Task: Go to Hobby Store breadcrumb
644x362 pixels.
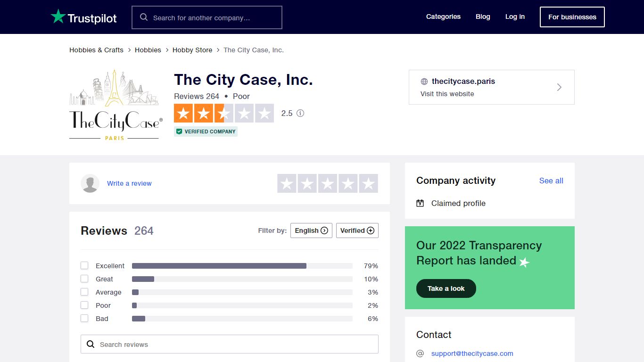Action: [192, 50]
